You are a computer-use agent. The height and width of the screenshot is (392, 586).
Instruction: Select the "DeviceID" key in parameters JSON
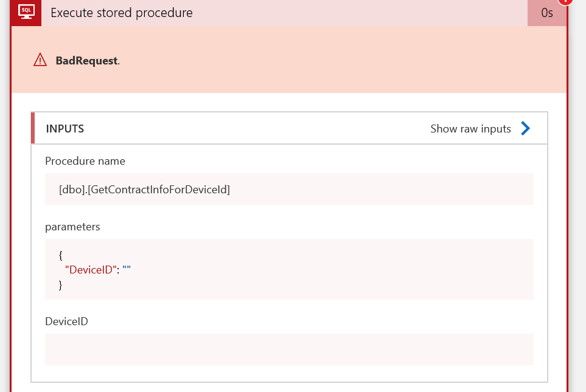(x=90, y=270)
